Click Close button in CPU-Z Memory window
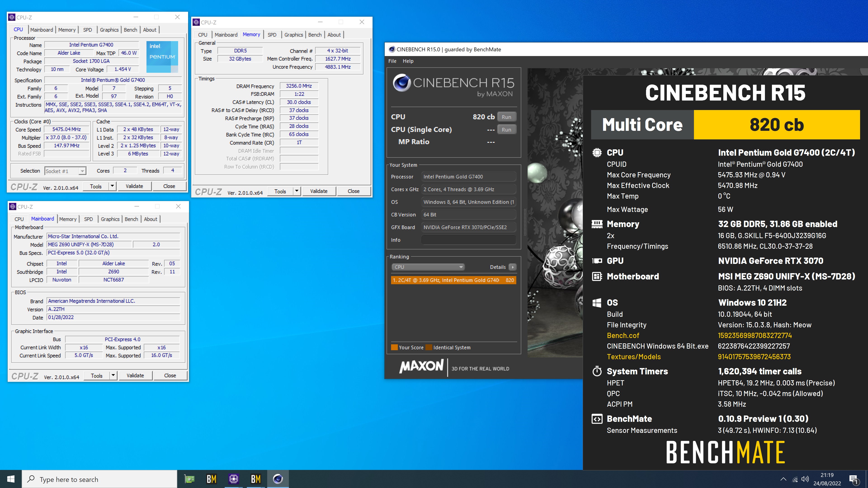This screenshot has width=868, height=488. (354, 191)
